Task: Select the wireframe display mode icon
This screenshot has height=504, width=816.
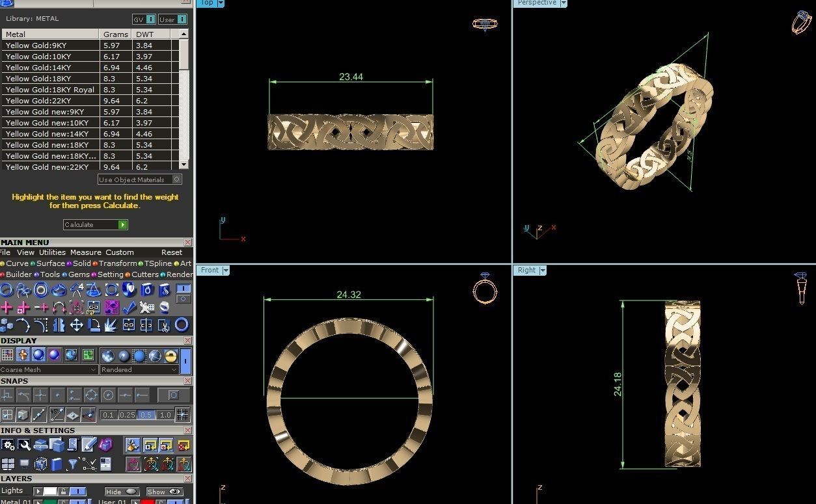Action: click(x=9, y=355)
